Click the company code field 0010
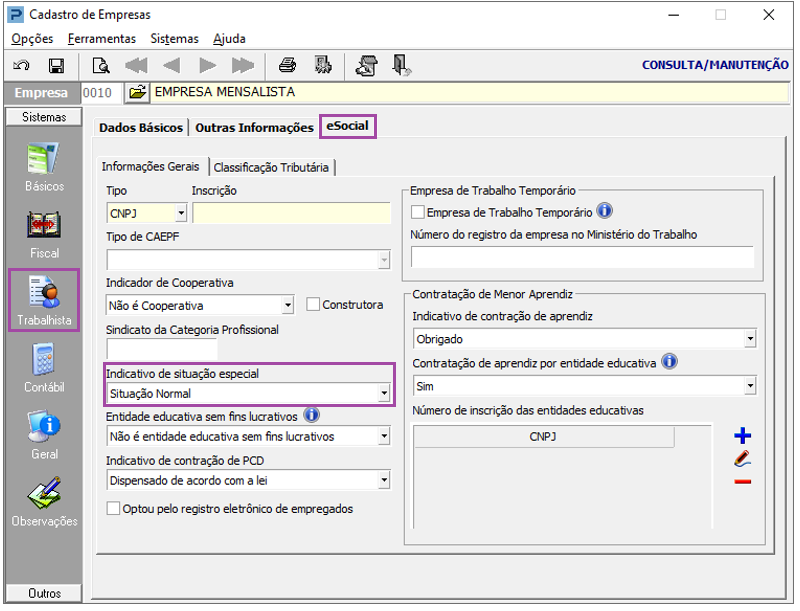Viewport: 800px width, 611px height. tap(101, 93)
